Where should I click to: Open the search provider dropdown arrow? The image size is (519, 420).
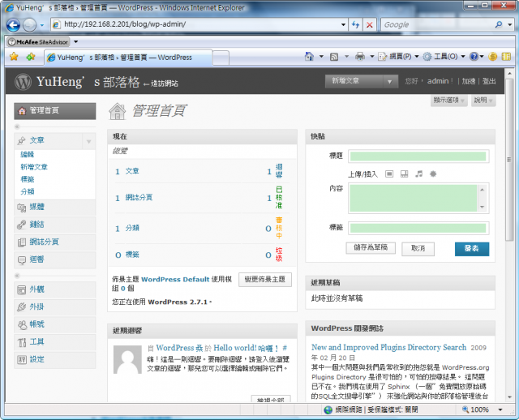[510, 24]
